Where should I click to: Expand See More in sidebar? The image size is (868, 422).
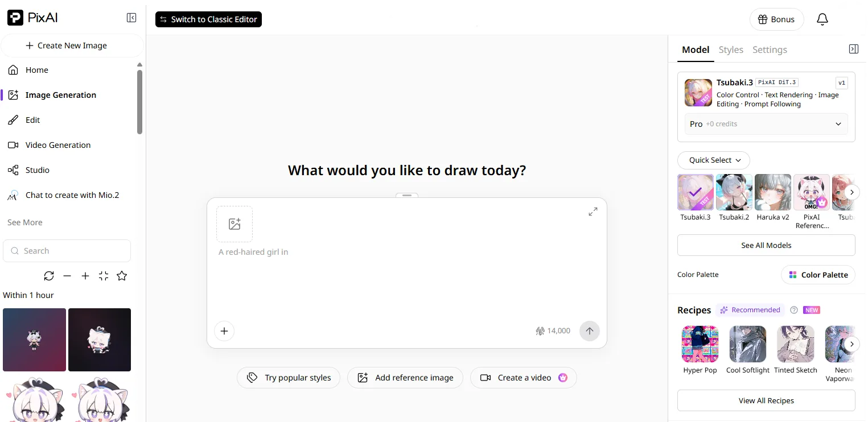[25, 222]
